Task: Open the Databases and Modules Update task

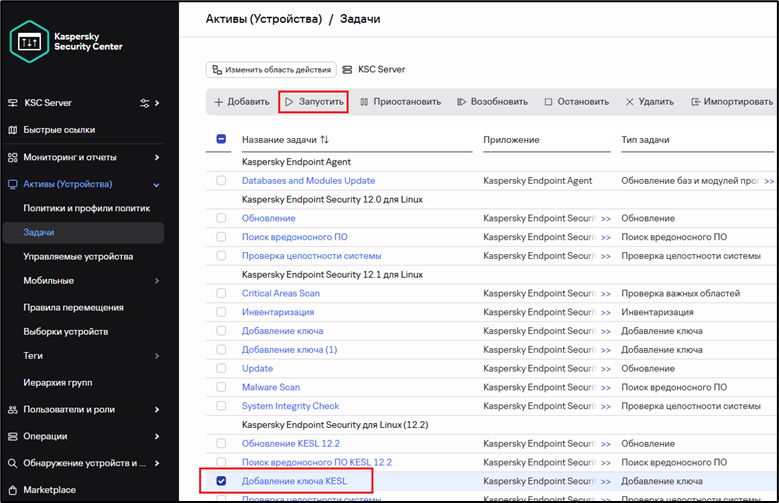Action: coord(309,181)
